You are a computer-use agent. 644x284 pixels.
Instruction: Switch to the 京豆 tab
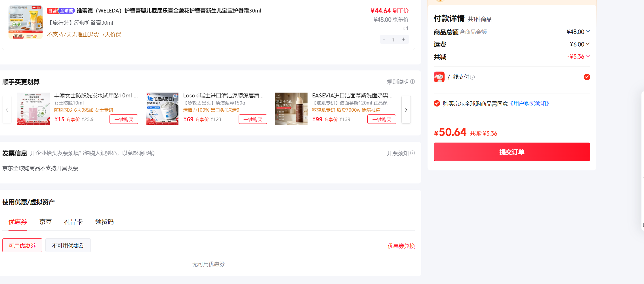click(x=45, y=222)
